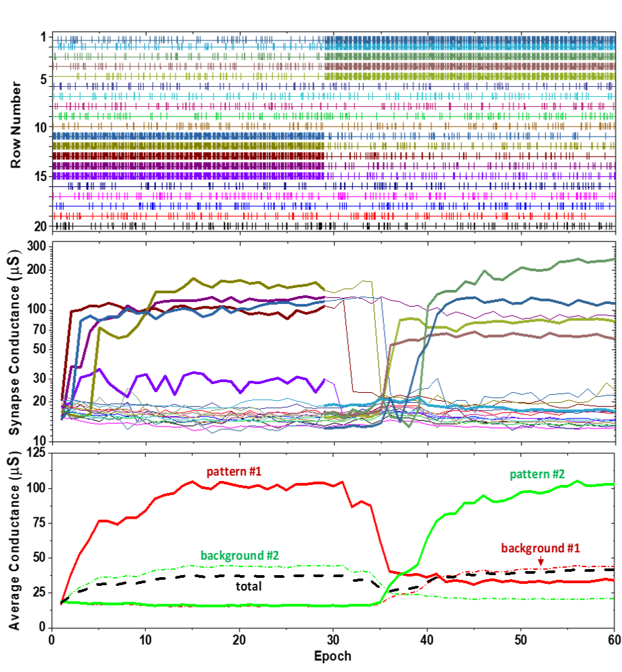
Task: Click the solid dark red raster band
Action: (x=188, y=156)
